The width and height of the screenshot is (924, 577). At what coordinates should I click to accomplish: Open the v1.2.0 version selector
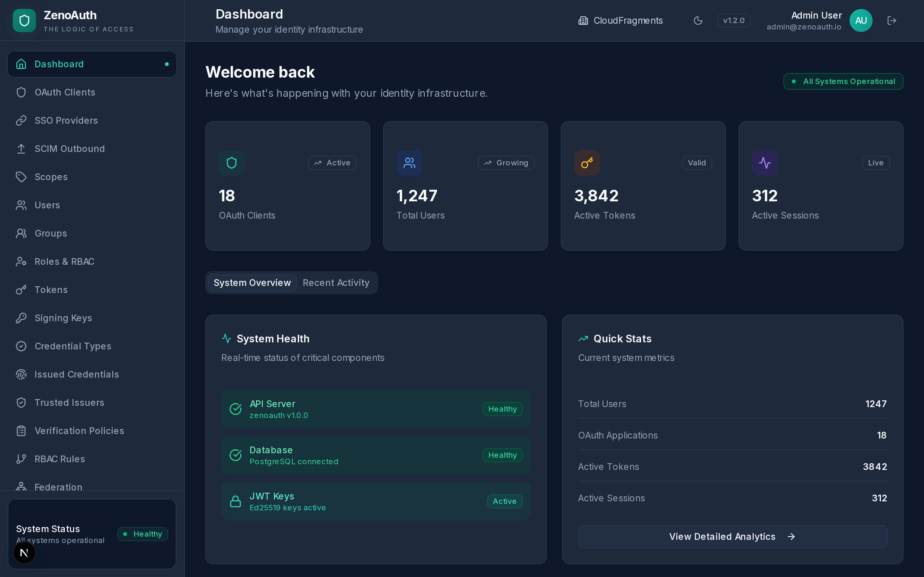(733, 20)
